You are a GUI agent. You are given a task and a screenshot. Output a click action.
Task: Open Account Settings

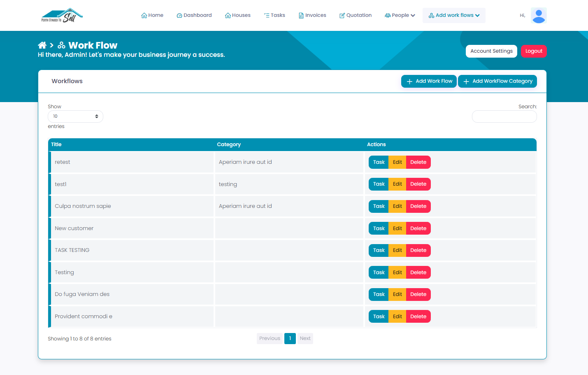(x=491, y=51)
